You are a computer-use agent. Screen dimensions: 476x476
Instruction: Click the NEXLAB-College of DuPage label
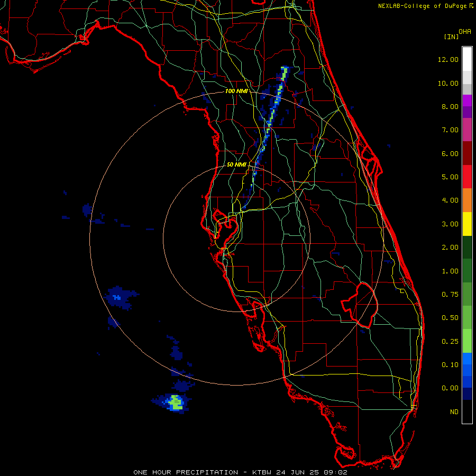coord(423,6)
